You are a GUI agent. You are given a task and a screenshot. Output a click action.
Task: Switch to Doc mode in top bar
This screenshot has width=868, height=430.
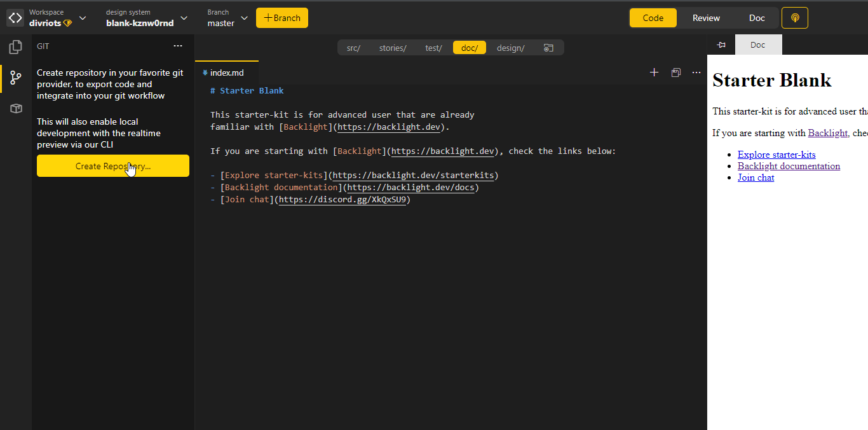(757, 18)
